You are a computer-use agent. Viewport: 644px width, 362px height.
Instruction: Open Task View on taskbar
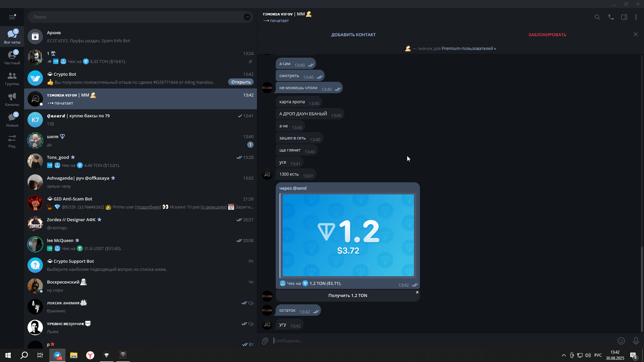click(x=40, y=355)
